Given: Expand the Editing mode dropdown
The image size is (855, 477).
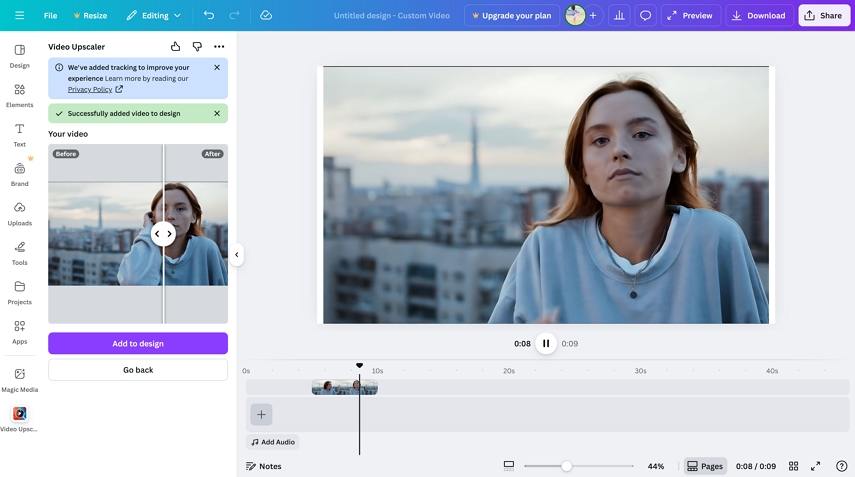Looking at the screenshot, I should (x=154, y=15).
